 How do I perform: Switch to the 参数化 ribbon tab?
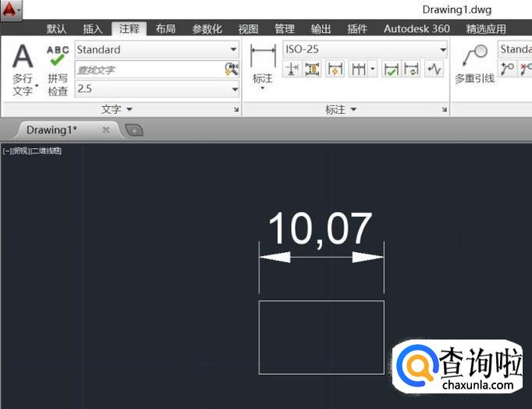207,29
